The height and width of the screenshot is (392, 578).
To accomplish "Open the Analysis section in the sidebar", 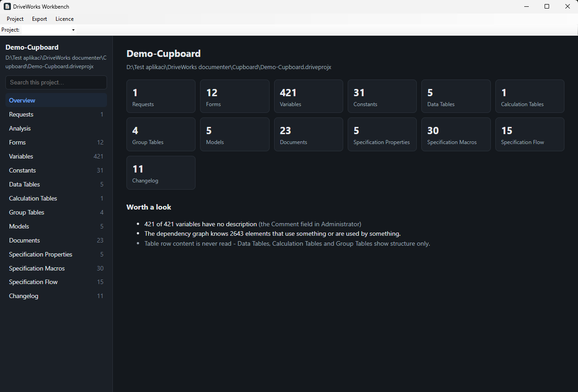I will [56, 128].
